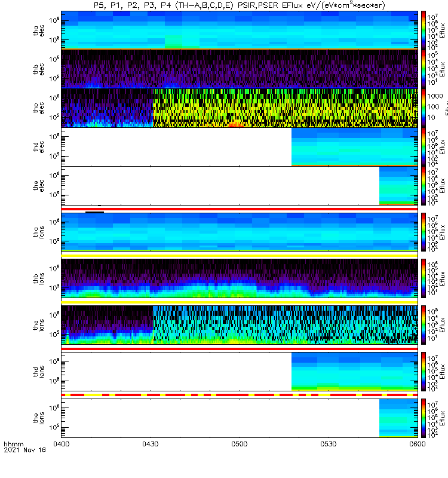Click the thd elec data block after 0515
Viewport: 448px width, 478px height.
click(354, 146)
